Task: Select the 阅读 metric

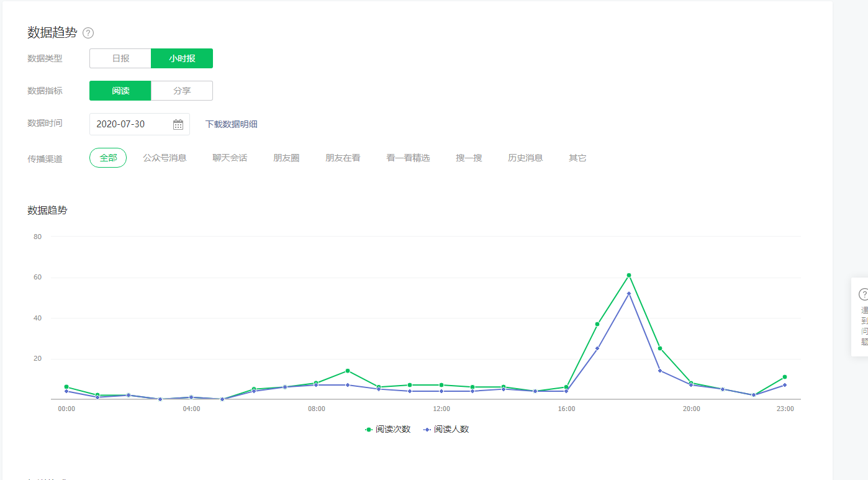Action: click(x=120, y=91)
